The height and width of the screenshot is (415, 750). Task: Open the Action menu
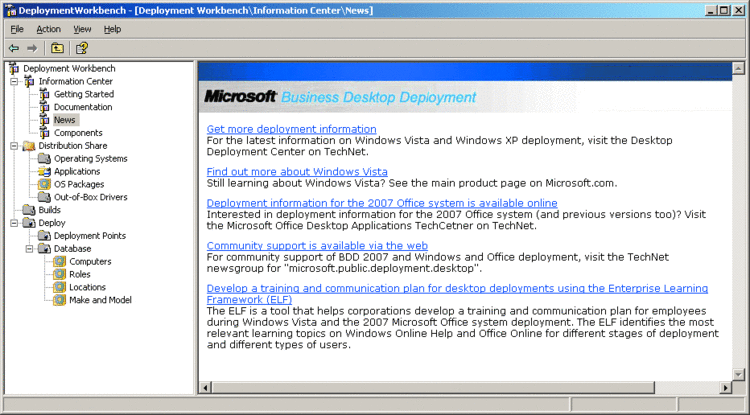(x=48, y=29)
